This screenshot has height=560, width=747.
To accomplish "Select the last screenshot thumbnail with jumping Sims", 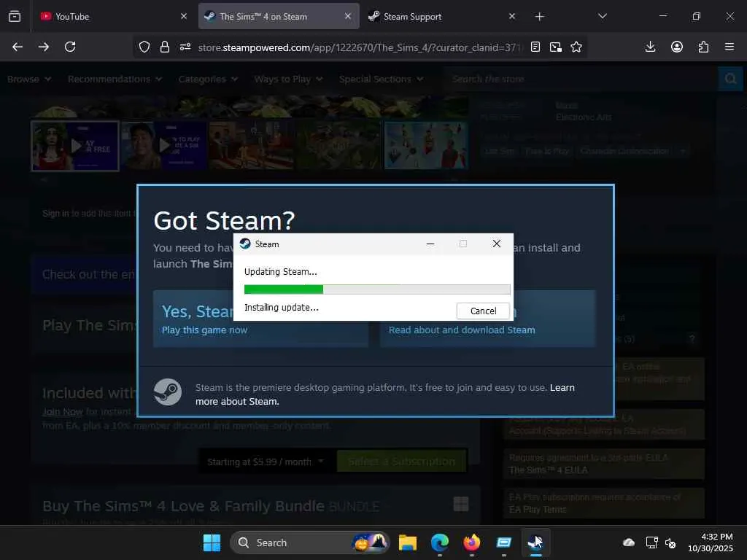I will [x=426, y=146].
